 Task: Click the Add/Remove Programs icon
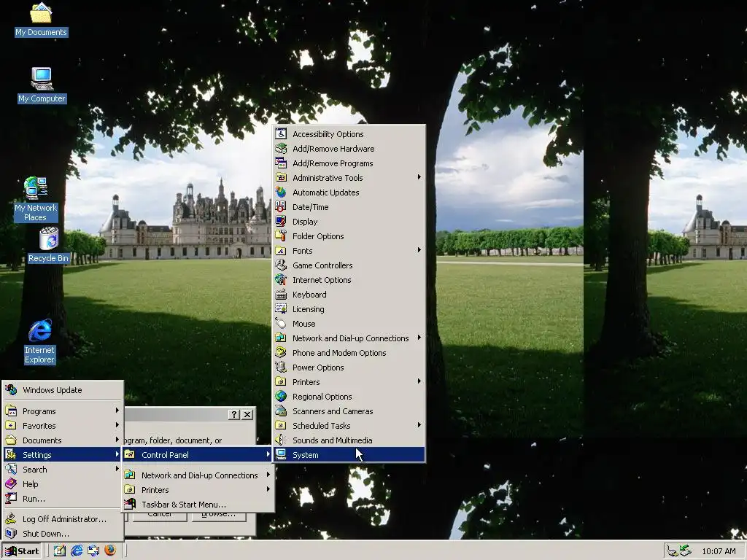[281, 163]
